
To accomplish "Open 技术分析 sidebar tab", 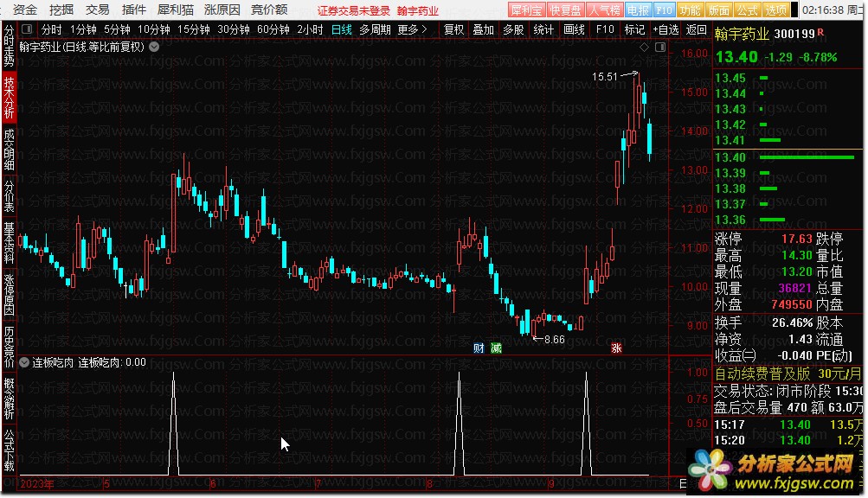I will 9,98.
